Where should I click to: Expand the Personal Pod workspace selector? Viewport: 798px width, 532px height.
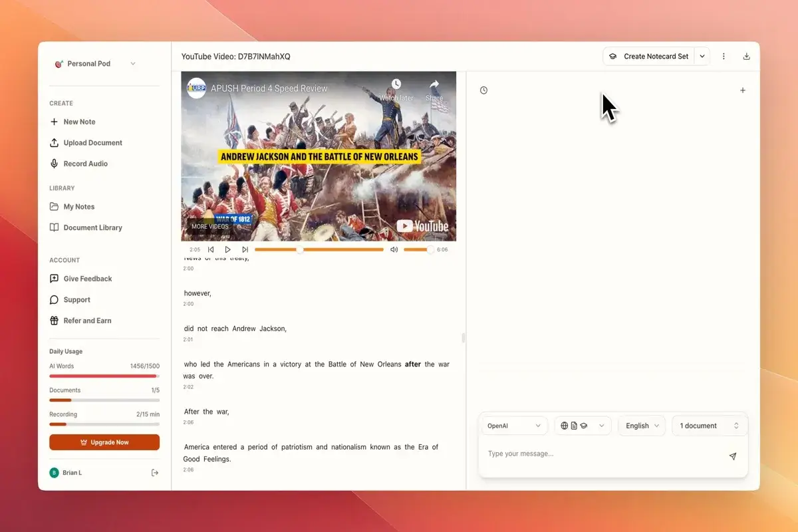click(x=132, y=63)
